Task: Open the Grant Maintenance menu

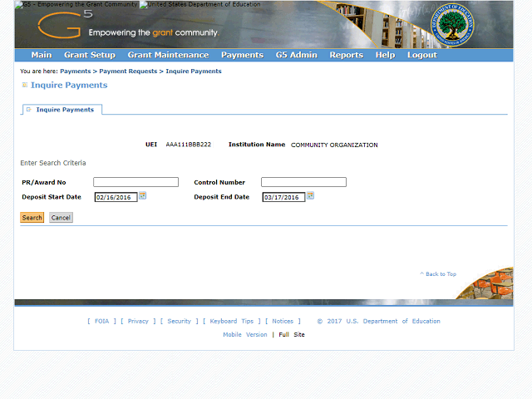Action: click(168, 55)
